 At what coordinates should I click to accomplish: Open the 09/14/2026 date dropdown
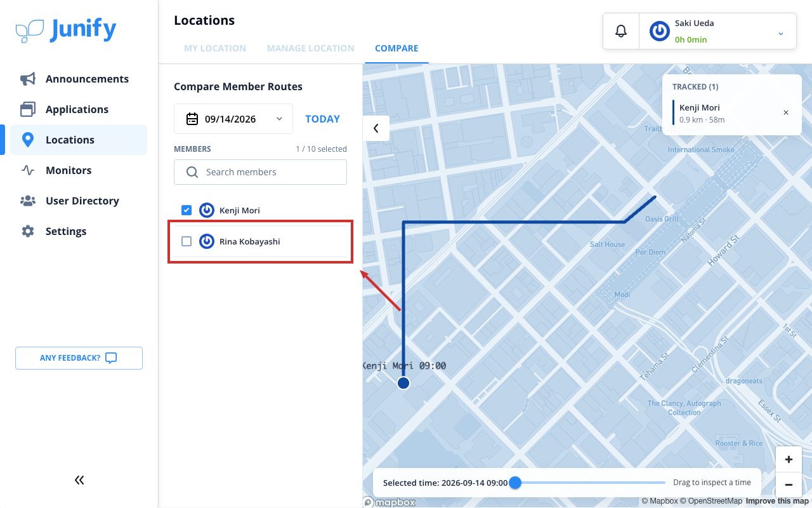coord(233,119)
